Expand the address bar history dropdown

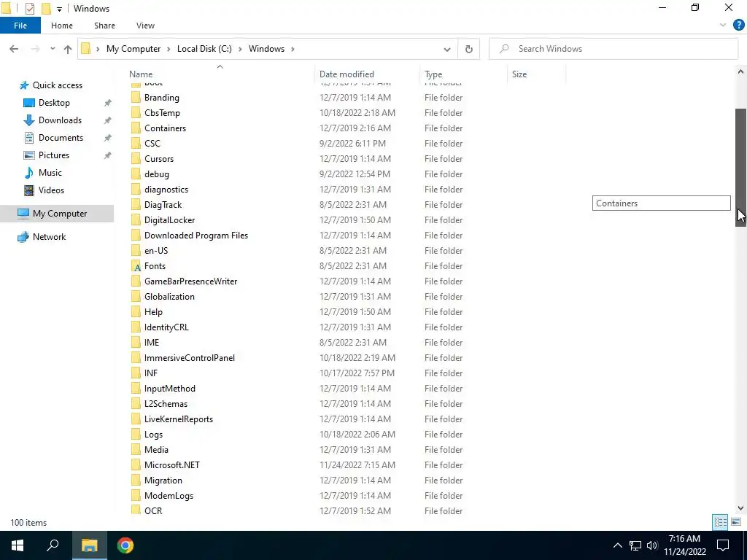click(x=447, y=49)
